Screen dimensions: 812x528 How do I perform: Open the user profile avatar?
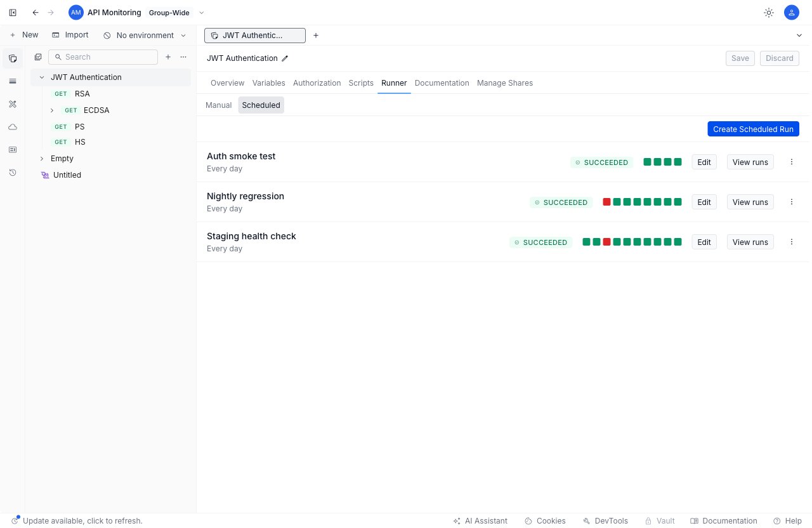(791, 13)
